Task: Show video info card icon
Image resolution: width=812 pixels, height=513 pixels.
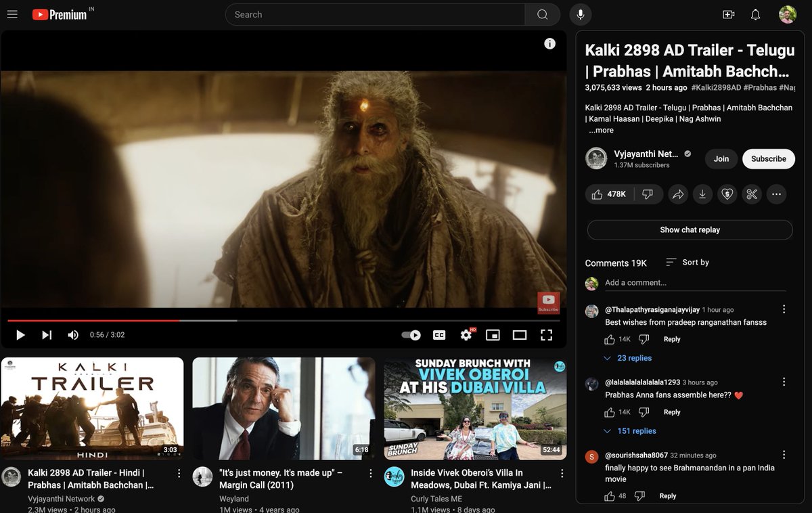Action: [x=549, y=43]
